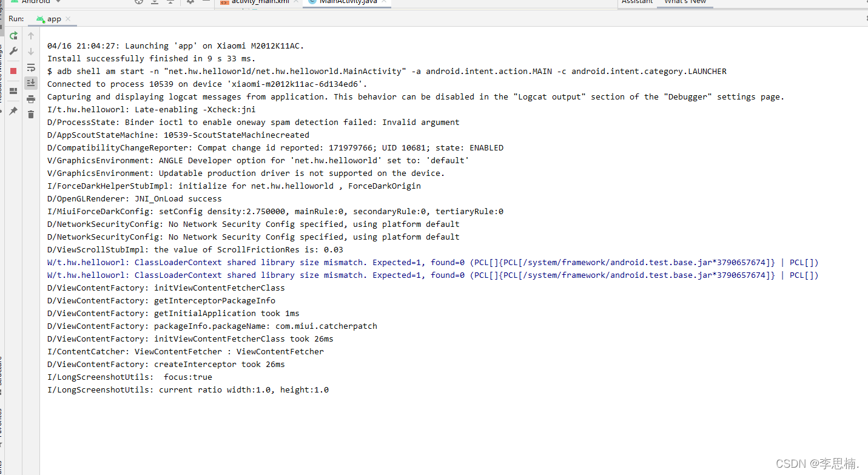Click the 'D/ProcessState: Binder ioctl' log line
This screenshot has height=475, width=868.
(254, 123)
